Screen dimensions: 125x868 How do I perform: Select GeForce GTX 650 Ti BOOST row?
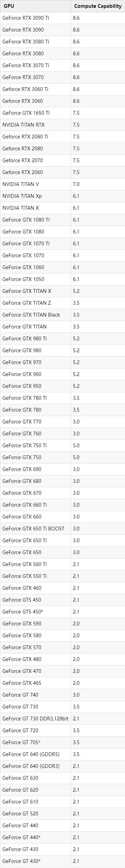(x=62, y=529)
